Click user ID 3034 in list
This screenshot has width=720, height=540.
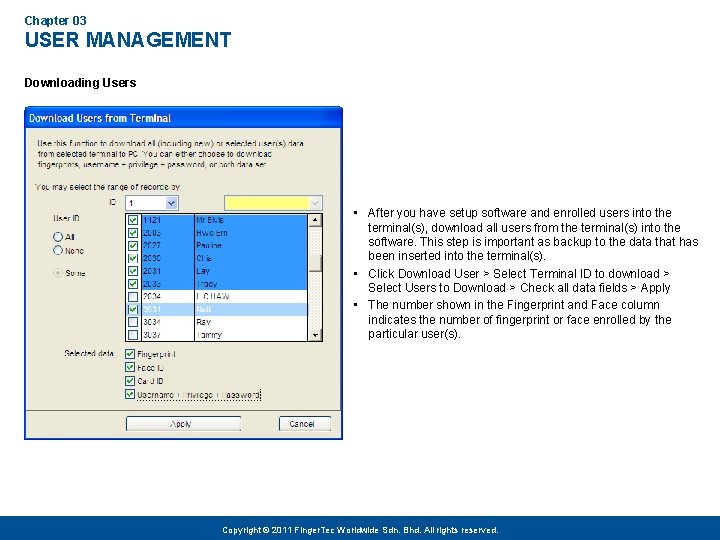coord(152,322)
